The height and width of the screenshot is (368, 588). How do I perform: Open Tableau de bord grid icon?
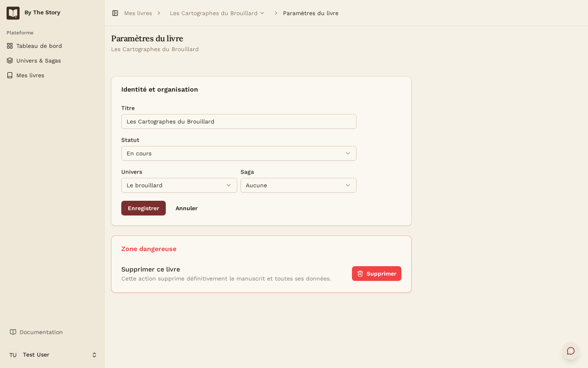point(10,46)
